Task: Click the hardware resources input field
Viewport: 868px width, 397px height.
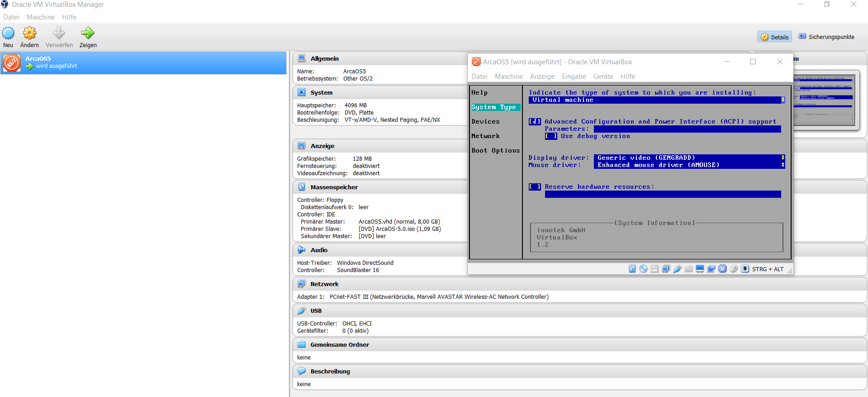Action: [x=663, y=194]
